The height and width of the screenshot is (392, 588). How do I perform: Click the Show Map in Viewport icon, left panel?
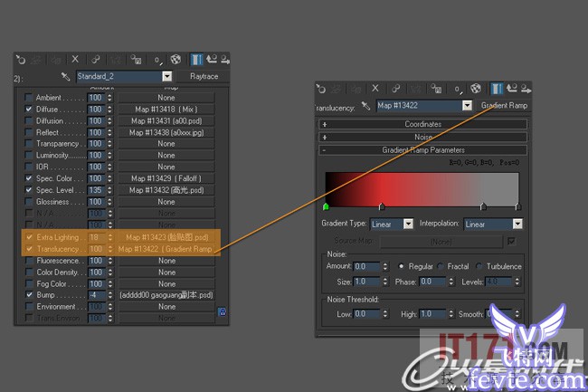click(x=175, y=59)
